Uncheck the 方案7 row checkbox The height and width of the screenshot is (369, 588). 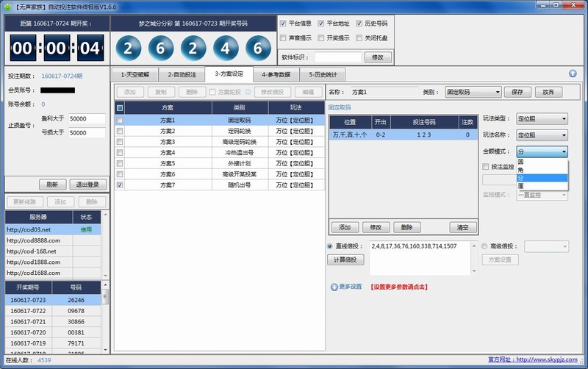point(120,186)
